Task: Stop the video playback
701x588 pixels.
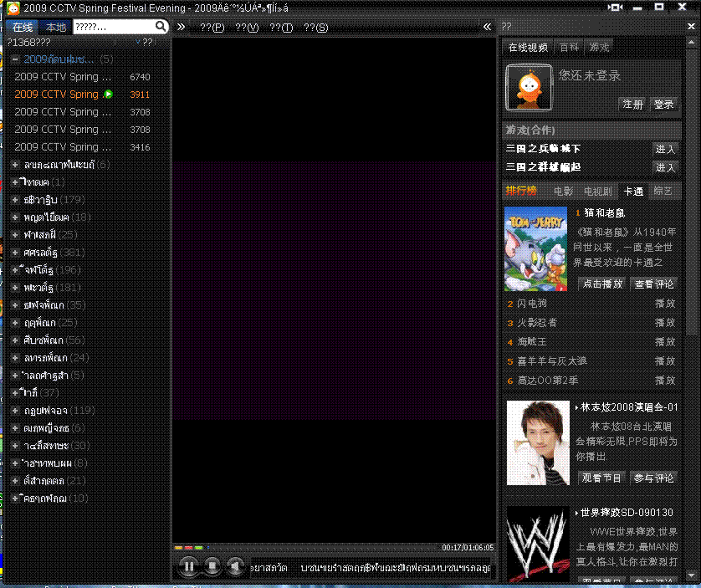Action: (x=212, y=566)
